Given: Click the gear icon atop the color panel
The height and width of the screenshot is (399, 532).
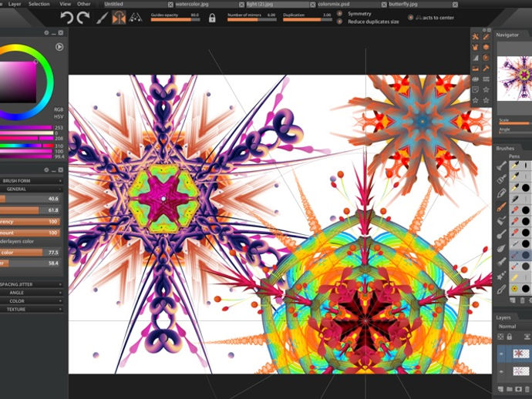Looking at the screenshot, I should (x=46, y=33).
